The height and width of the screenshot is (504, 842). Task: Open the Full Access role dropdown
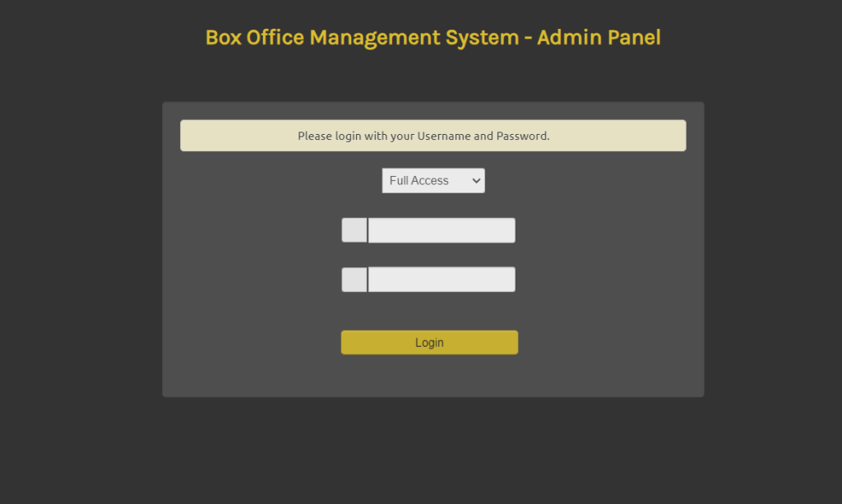point(433,180)
